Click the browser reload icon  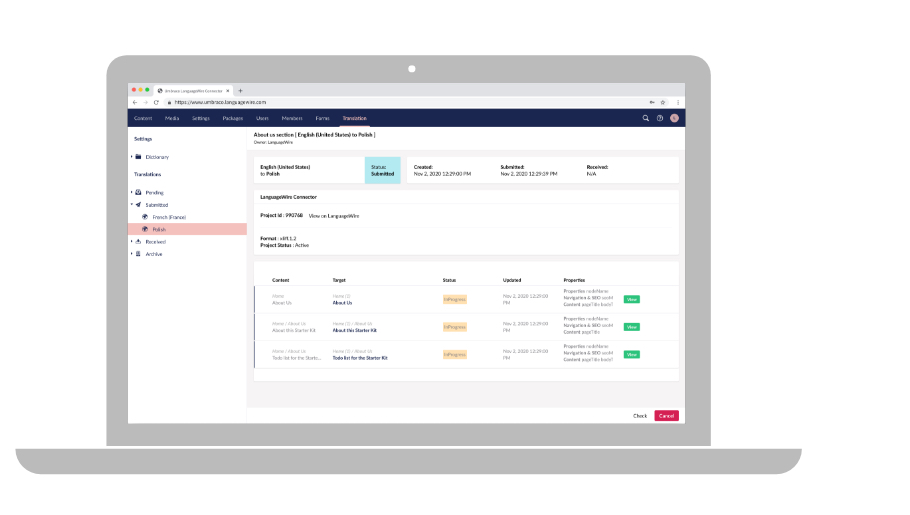[x=156, y=102]
